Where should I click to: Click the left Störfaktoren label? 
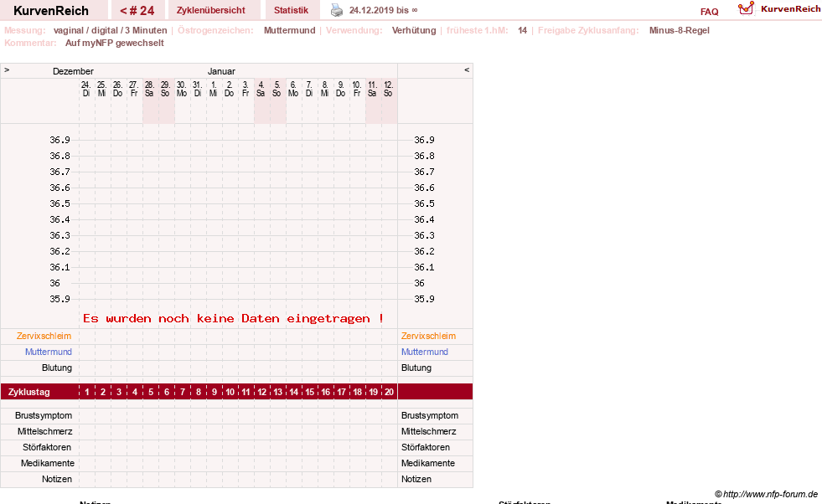(48, 447)
